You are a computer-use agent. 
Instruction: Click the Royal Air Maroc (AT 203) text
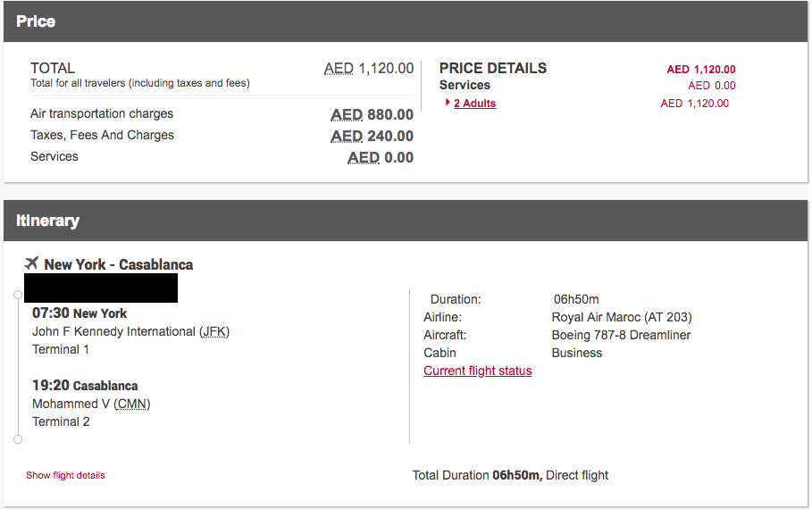622,317
